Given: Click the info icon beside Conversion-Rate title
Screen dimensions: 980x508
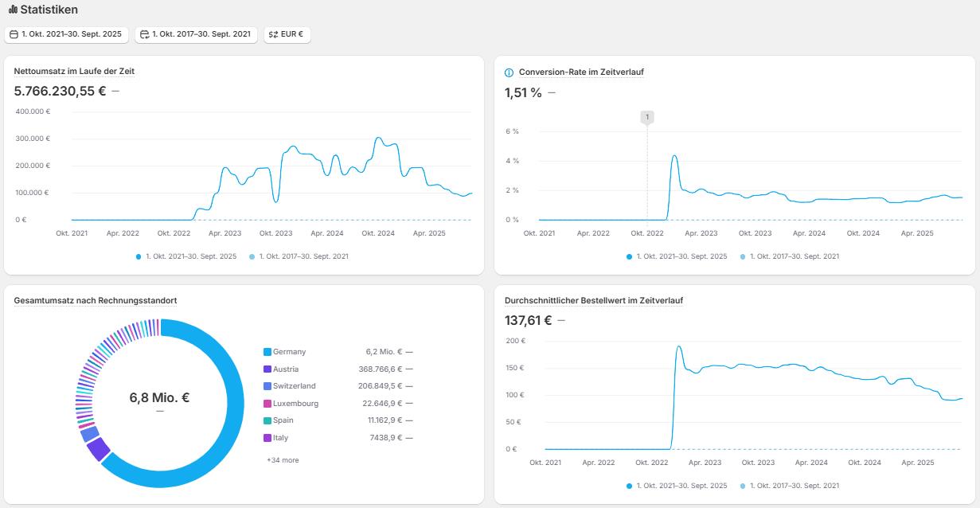Looking at the screenshot, I should (x=510, y=72).
